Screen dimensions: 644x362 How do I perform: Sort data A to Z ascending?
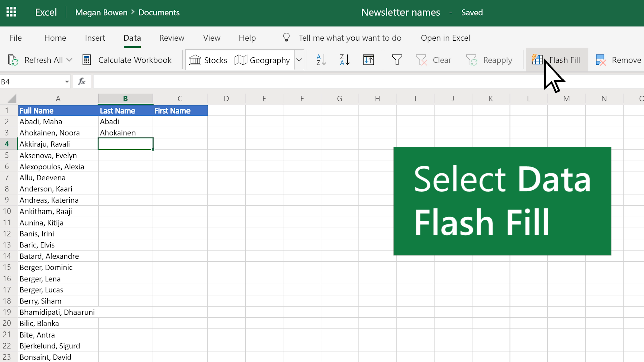(x=320, y=60)
